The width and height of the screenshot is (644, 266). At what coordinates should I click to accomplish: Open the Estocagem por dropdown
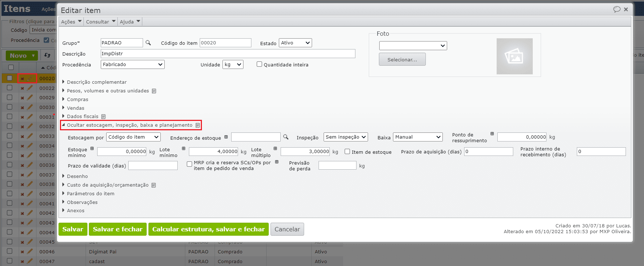point(133,137)
